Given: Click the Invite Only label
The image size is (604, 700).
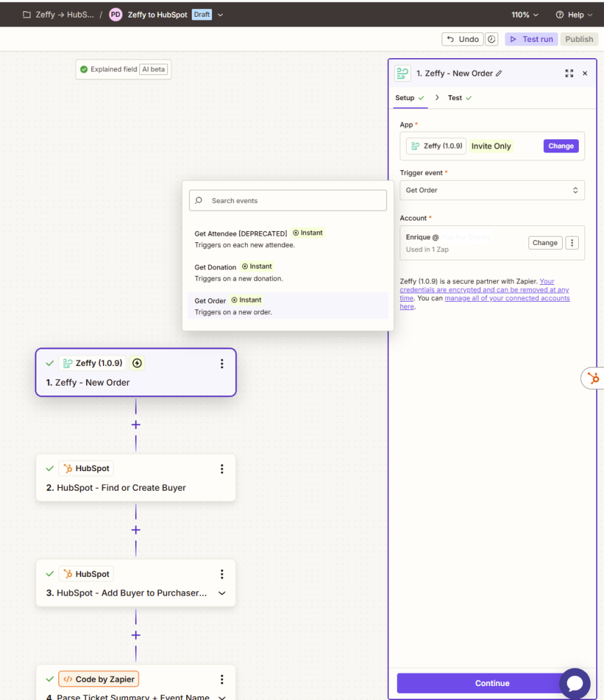Looking at the screenshot, I should (491, 146).
